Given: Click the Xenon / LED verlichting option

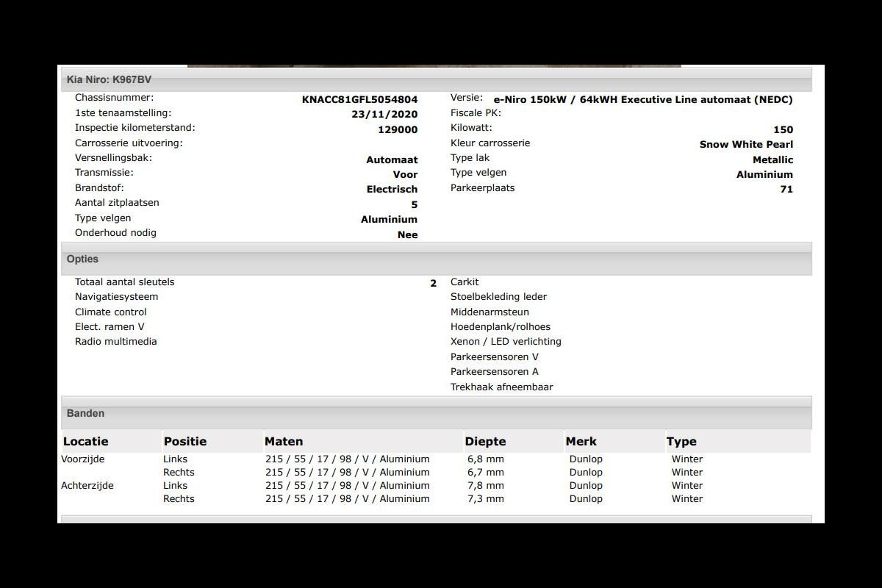Looking at the screenshot, I should pos(506,342).
